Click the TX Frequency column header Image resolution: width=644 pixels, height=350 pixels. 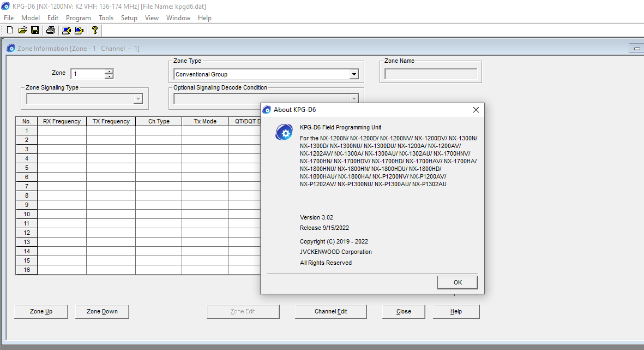(111, 121)
